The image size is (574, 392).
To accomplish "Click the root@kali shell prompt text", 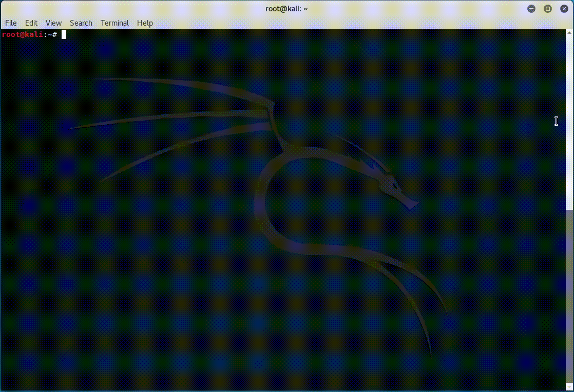I will (29, 34).
